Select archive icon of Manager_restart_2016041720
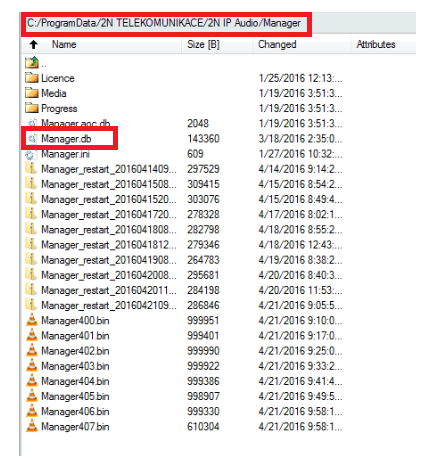 click(x=31, y=214)
